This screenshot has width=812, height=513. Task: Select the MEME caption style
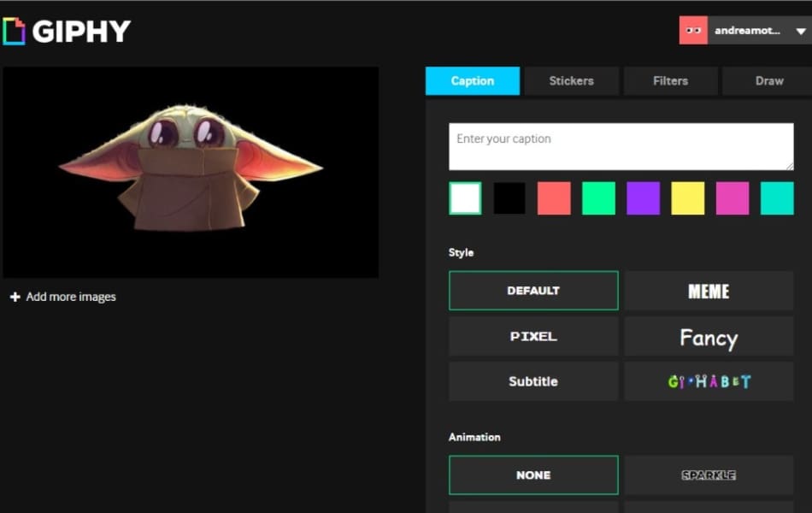click(x=709, y=291)
